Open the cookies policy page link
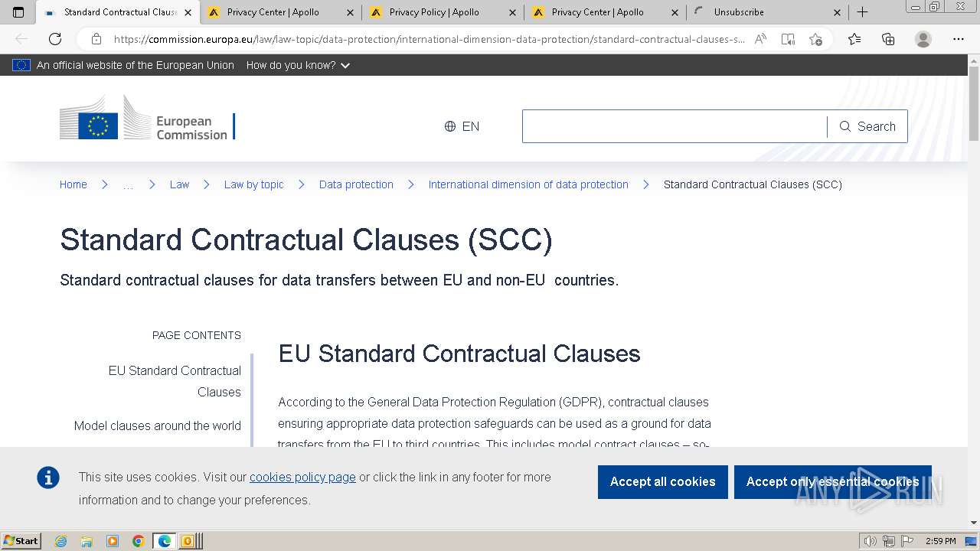980x551 pixels. click(302, 477)
